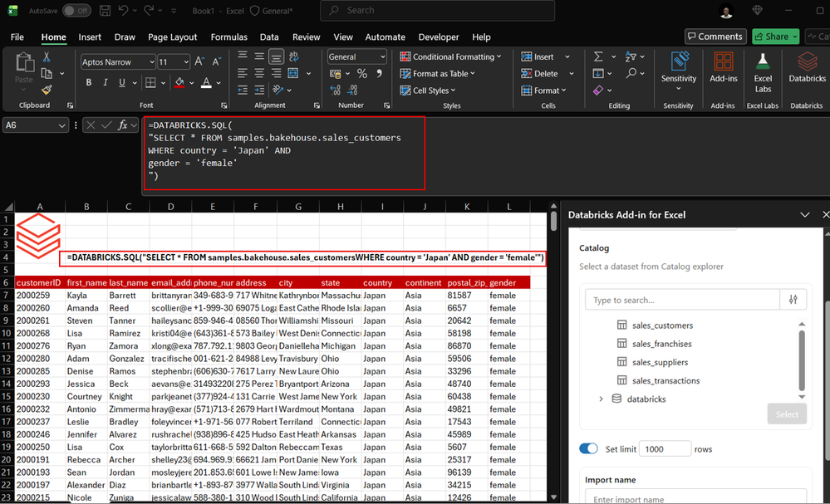Click the Enter import name field
Screen dimensions: 830x504
click(x=695, y=497)
